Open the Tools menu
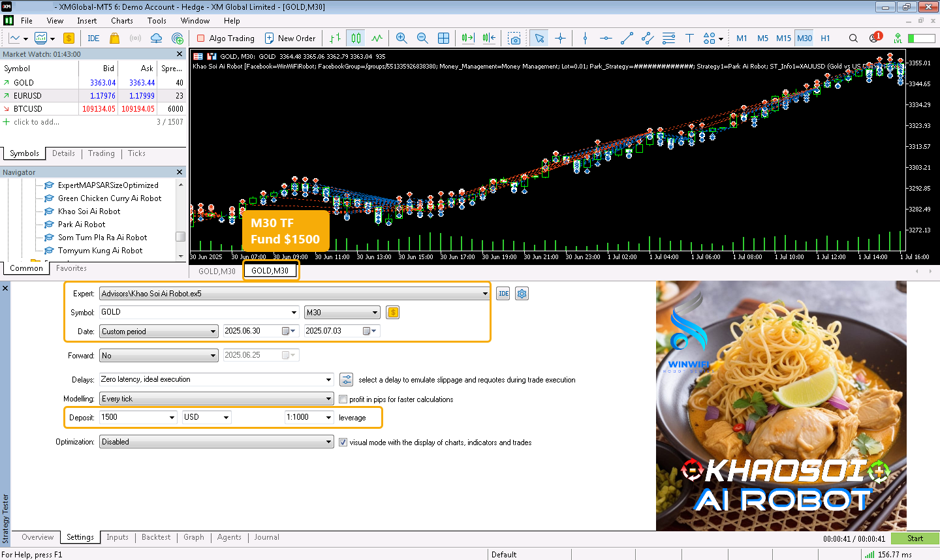 (x=157, y=21)
